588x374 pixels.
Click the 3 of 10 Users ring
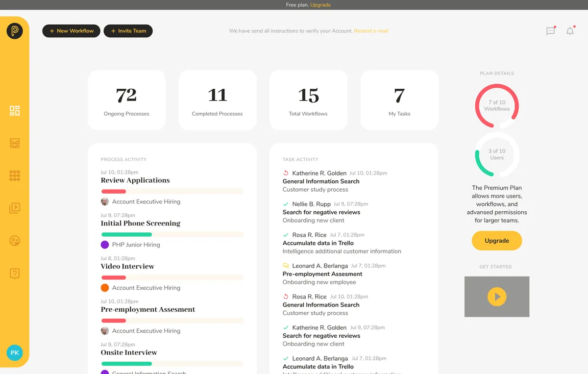[x=497, y=154]
